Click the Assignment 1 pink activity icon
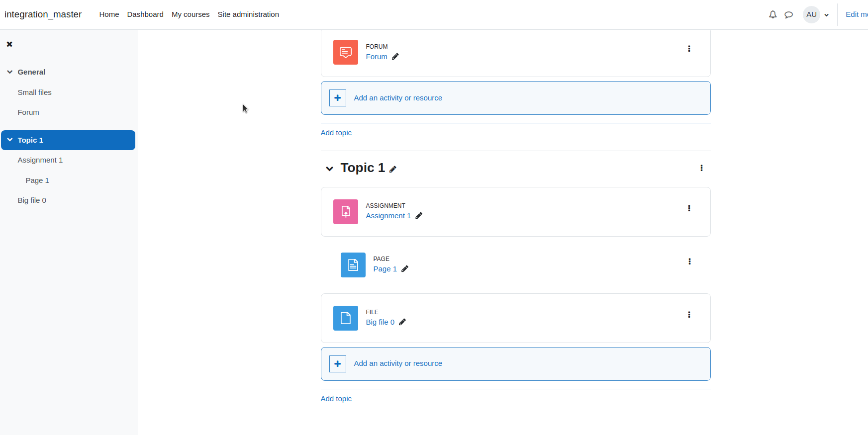This screenshot has width=868, height=435. tap(346, 212)
